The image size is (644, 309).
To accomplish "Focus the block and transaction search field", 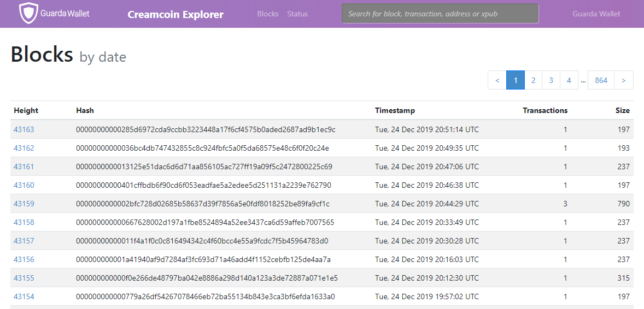I will pos(440,14).
